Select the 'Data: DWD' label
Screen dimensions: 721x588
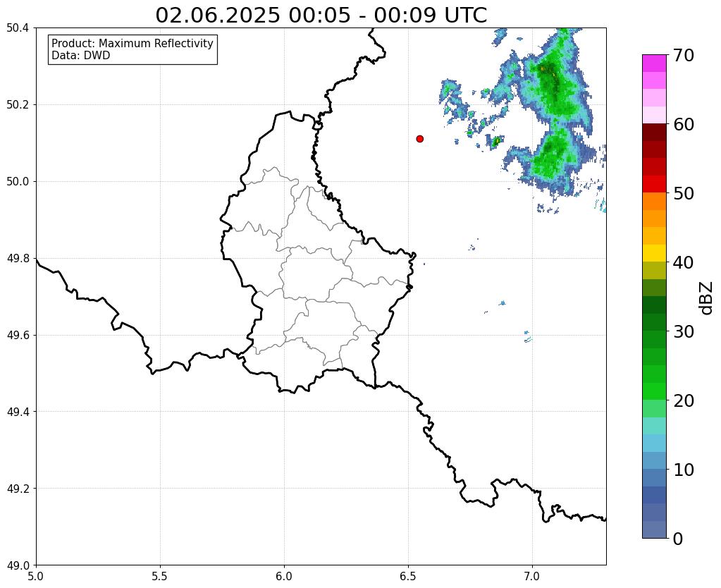81,56
